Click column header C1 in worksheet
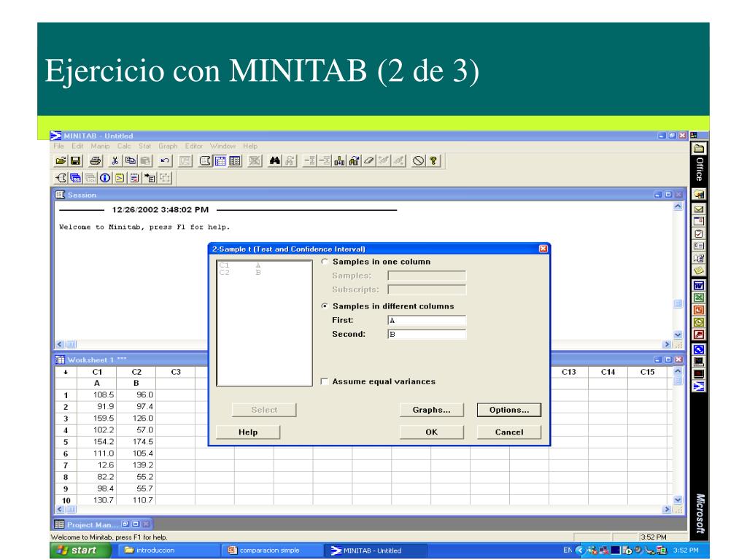Image resolution: width=747 pixels, height=560 pixels. 97,372
